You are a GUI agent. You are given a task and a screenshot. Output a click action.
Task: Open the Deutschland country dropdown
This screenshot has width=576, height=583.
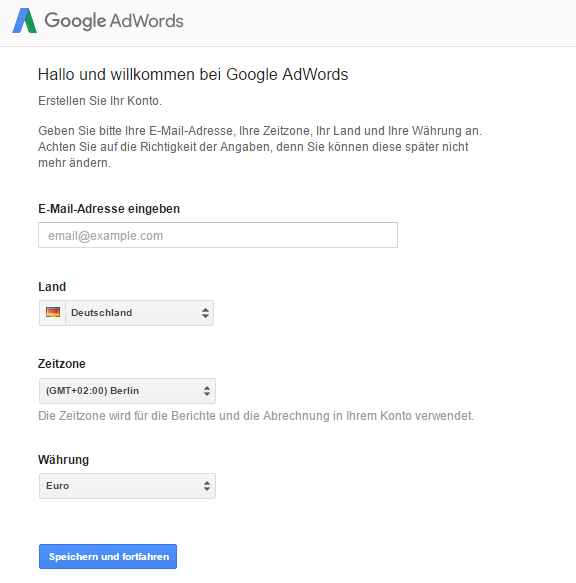pyautogui.click(x=126, y=313)
